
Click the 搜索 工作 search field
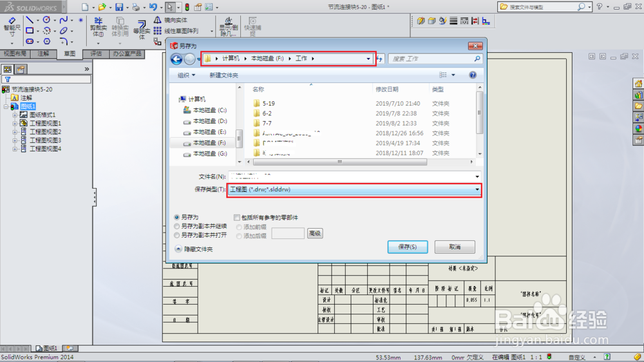pos(435,59)
